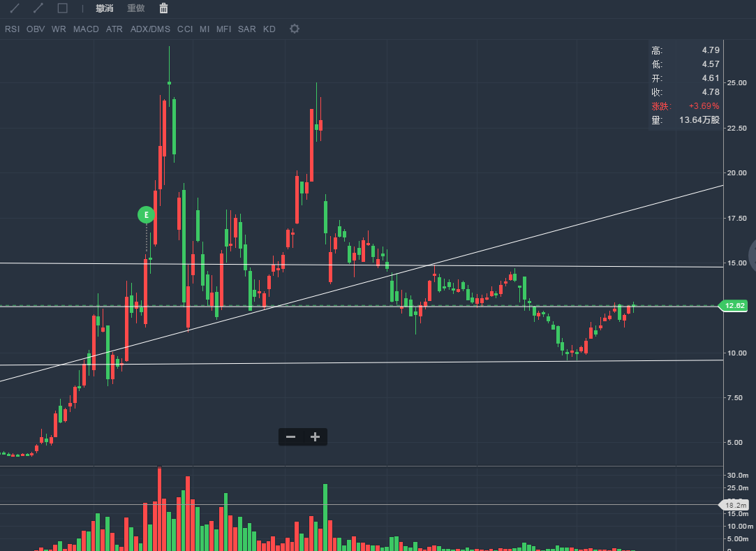This screenshot has height=551, width=756.
Task: Select the segment tool with two endpoint dots
Action: pyautogui.click(x=38, y=8)
